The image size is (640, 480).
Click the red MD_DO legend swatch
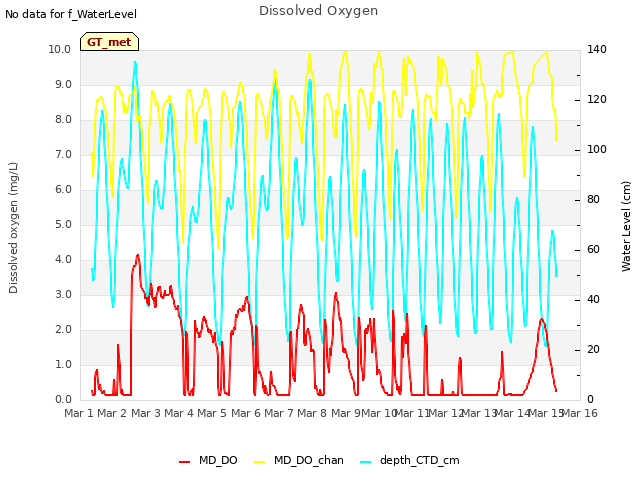[x=184, y=462]
